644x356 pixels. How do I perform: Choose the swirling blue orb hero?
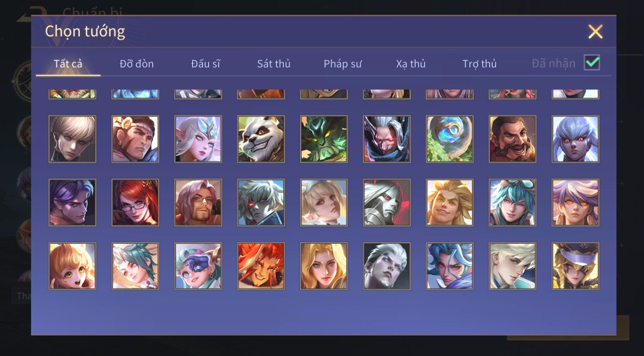pos(449,139)
